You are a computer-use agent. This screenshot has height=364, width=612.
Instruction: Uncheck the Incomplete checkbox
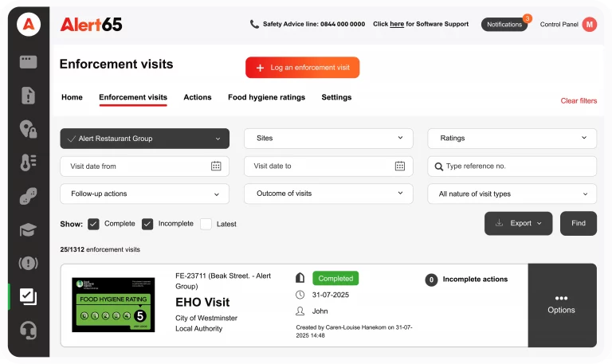(147, 224)
